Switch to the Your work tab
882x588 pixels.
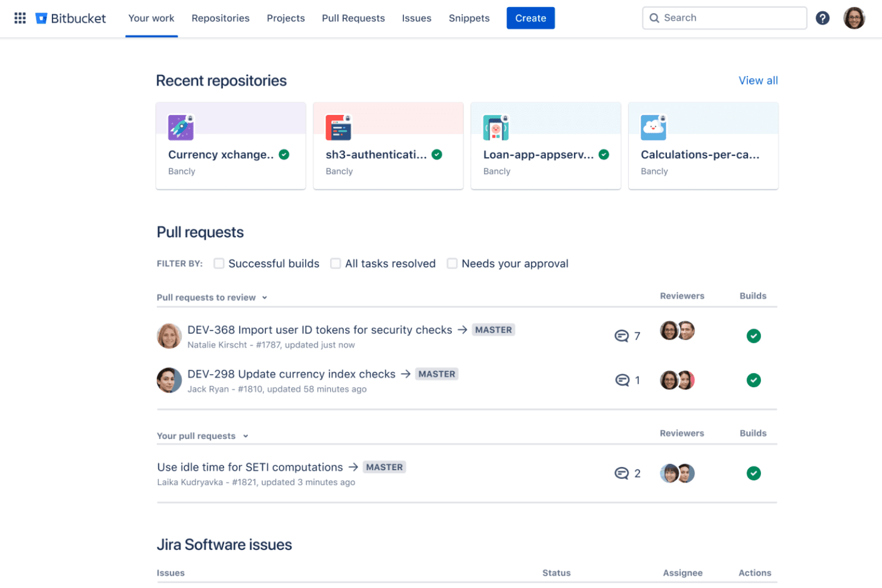(x=151, y=18)
